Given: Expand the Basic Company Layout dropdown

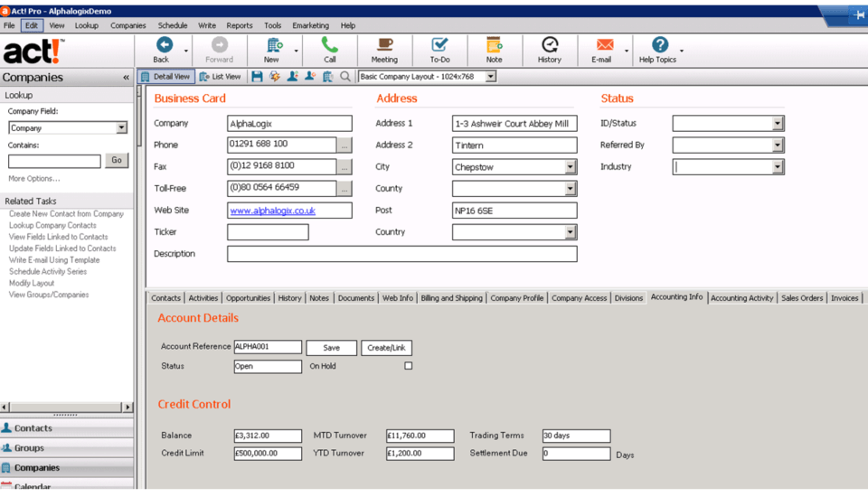Looking at the screenshot, I should [490, 77].
